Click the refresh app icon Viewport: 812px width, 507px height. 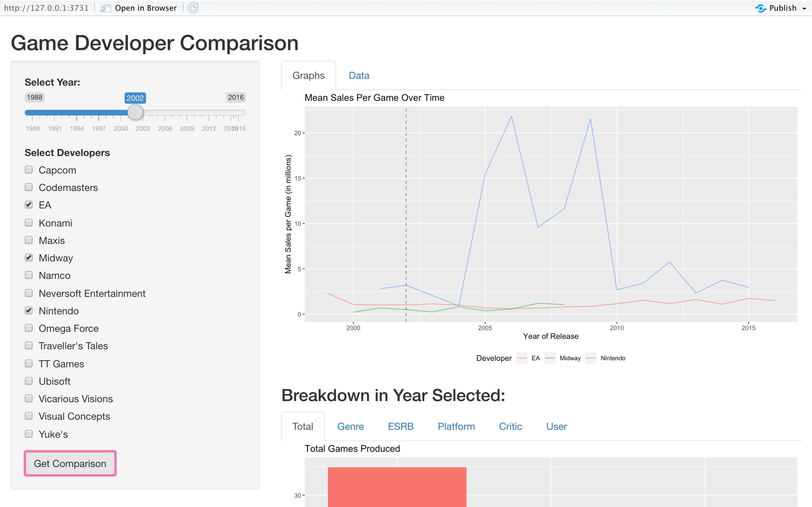click(193, 8)
